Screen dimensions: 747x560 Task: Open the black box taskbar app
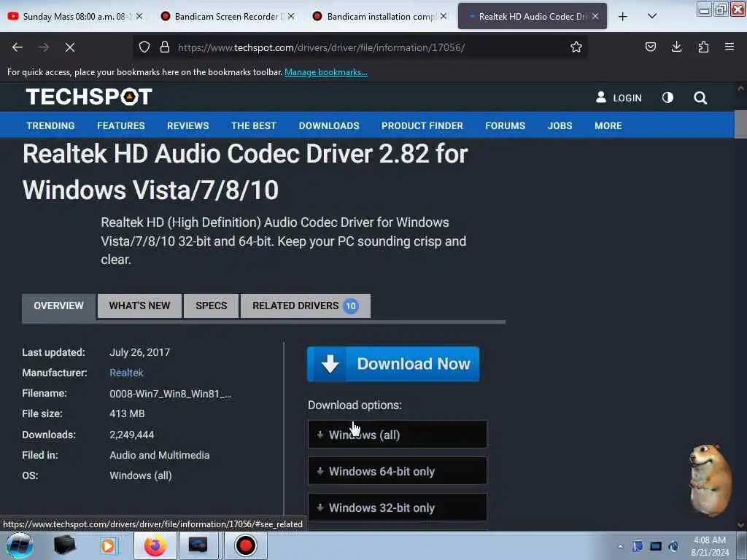[65, 545]
